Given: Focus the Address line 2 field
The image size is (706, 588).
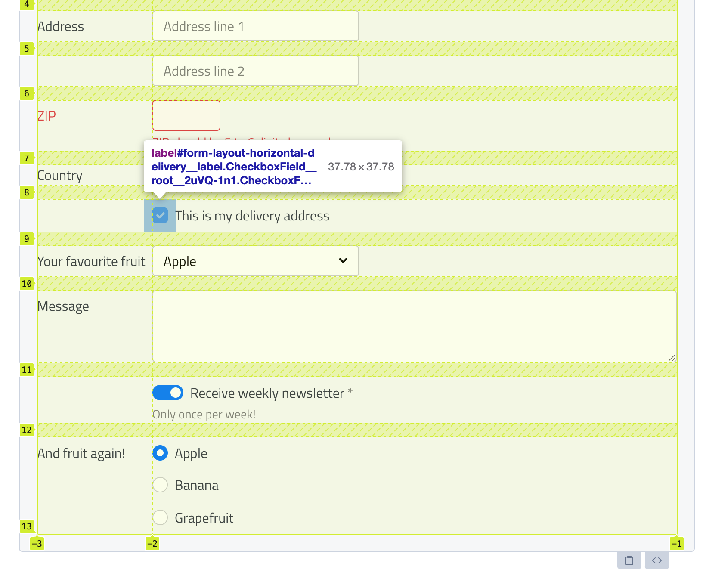Looking at the screenshot, I should click(x=256, y=71).
